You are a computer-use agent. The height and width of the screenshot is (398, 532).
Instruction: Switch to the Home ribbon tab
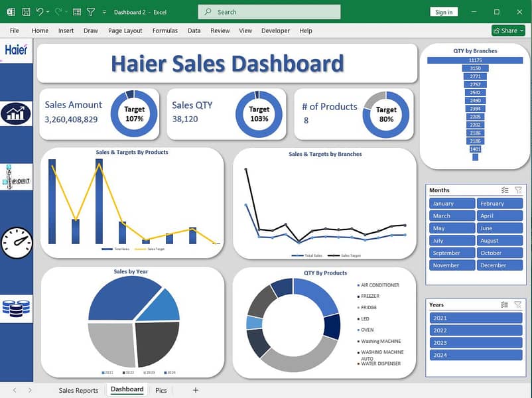pos(40,31)
